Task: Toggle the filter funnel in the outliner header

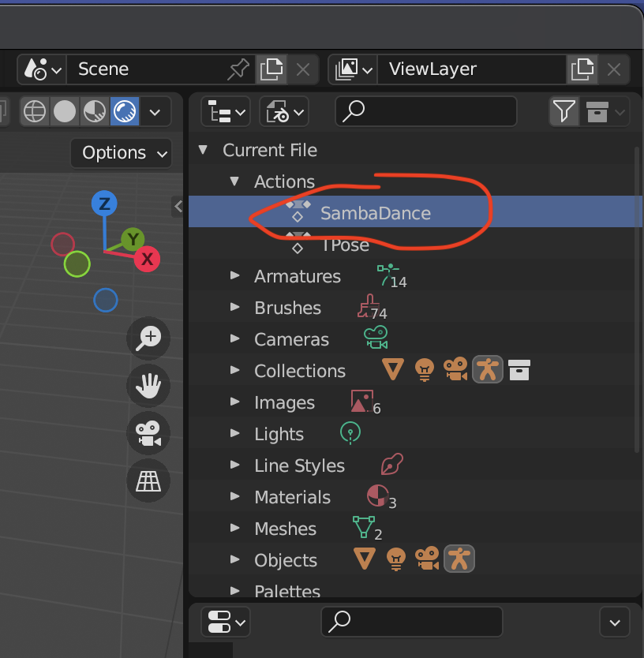Action: pyautogui.click(x=563, y=111)
